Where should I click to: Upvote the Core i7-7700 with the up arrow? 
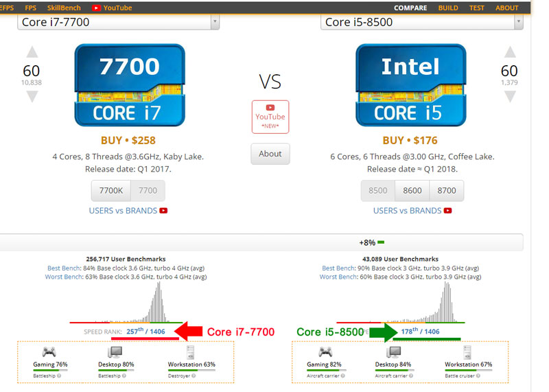(x=32, y=52)
